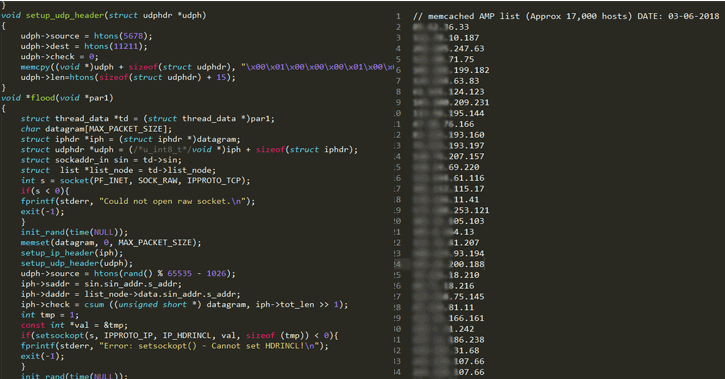Click the list entry ending in 209.231
This screenshot has height=379, width=725.
451,103
